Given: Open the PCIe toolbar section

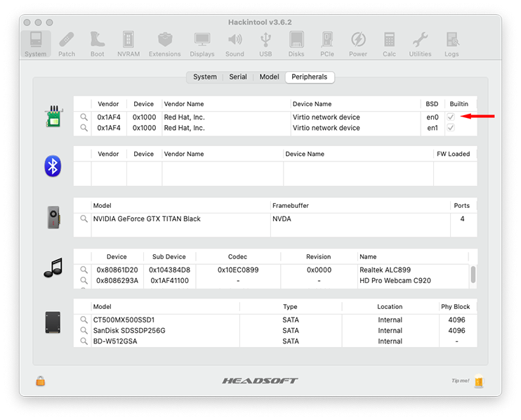Looking at the screenshot, I should coord(327,44).
